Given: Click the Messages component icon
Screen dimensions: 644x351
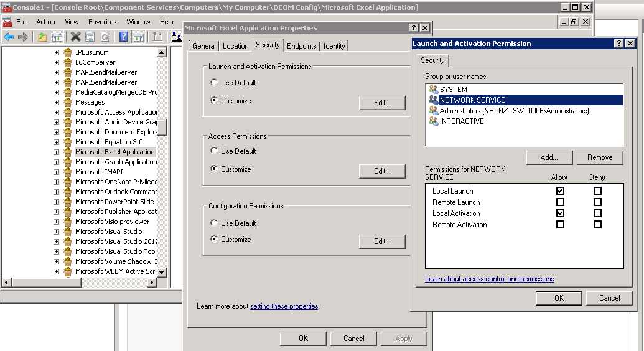Looking at the screenshot, I should 68,102.
